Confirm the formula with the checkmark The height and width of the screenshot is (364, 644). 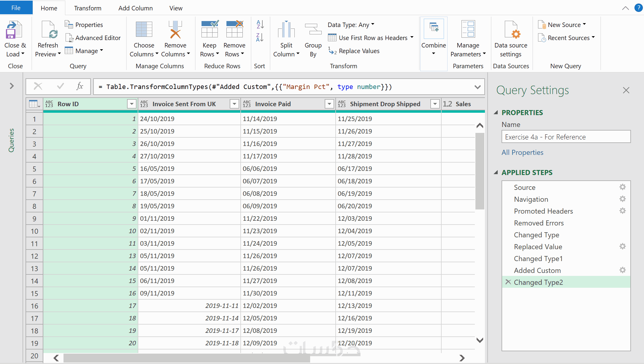click(x=61, y=86)
